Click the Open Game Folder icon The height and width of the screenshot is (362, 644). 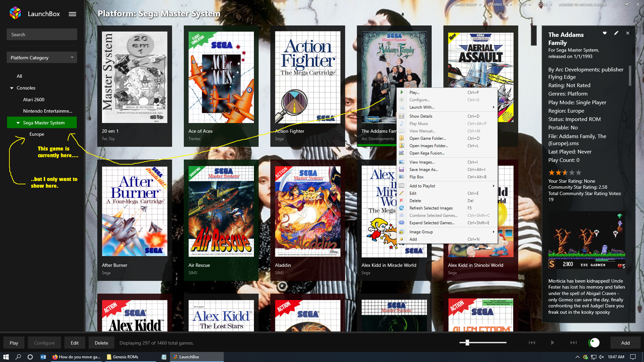tap(401, 138)
